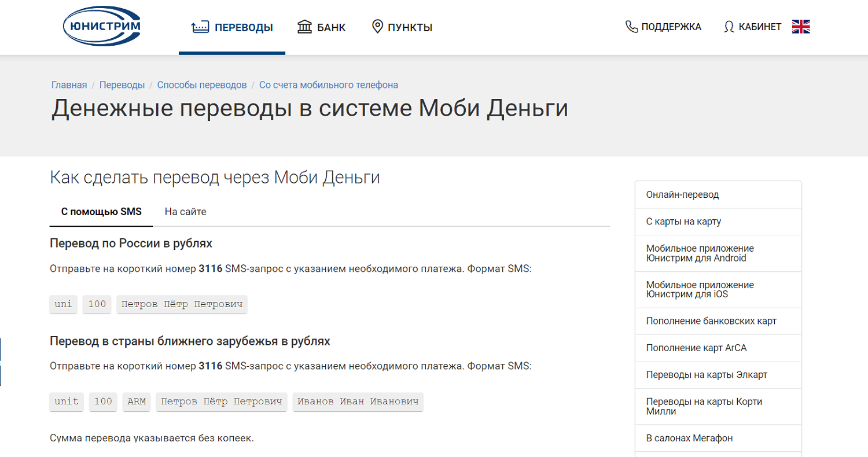Click the '100' snippet after 'unit'
This screenshot has width=868, height=457.
(x=103, y=401)
